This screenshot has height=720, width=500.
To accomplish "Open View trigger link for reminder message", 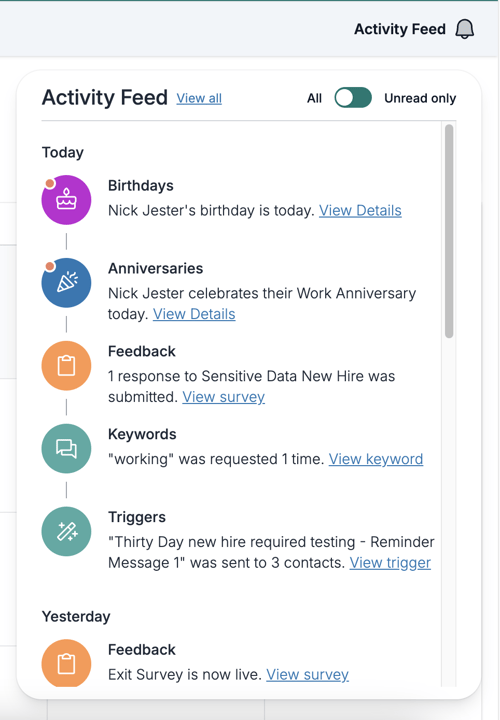I will pos(390,562).
